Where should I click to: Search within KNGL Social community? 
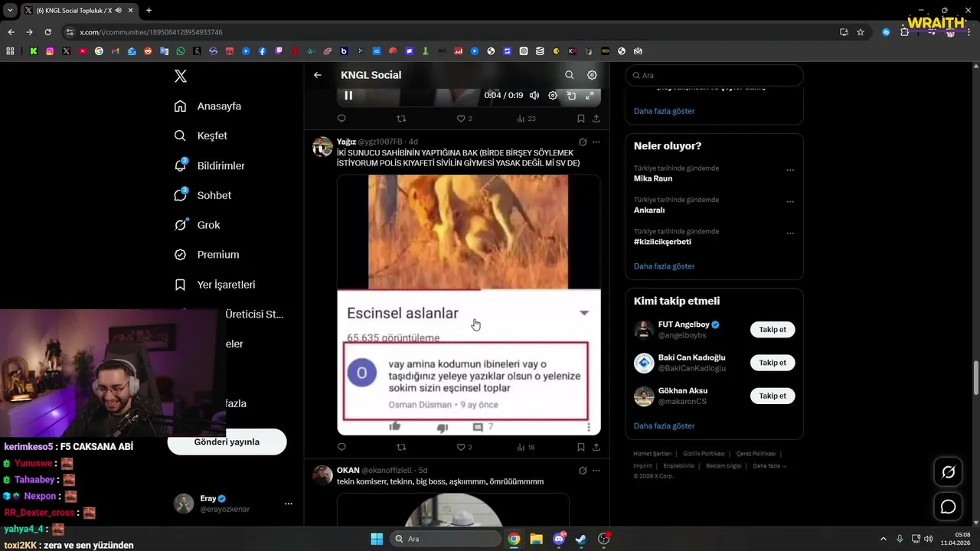(x=569, y=75)
